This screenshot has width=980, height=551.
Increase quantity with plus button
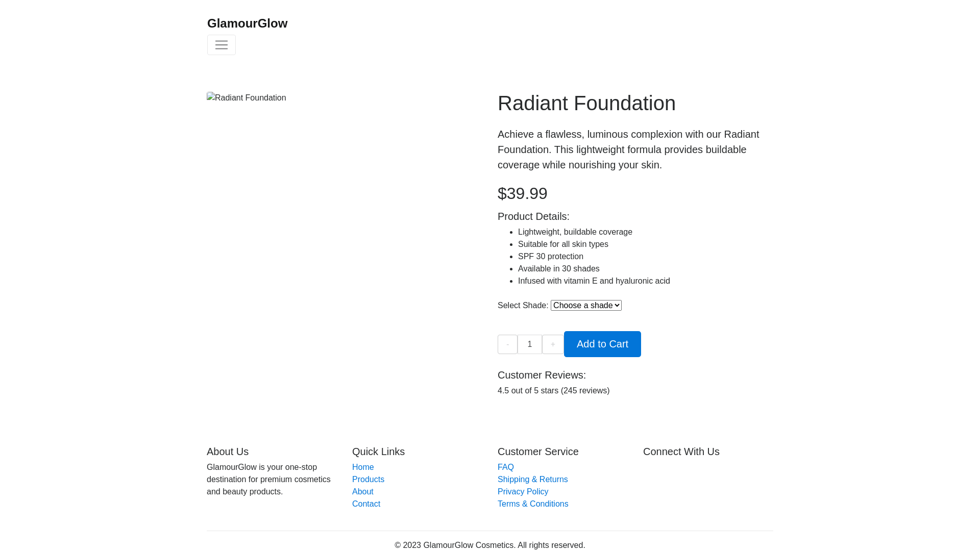553,344
